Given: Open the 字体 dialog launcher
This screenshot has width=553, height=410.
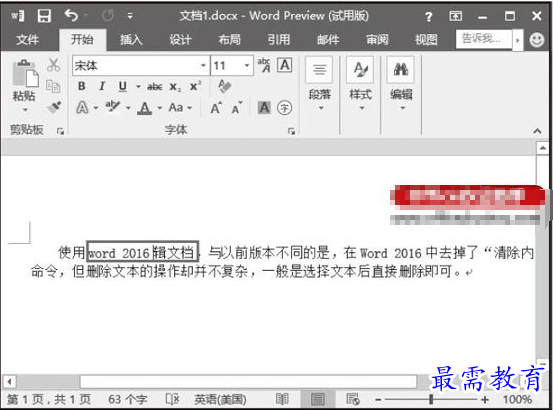Looking at the screenshot, I should click(291, 131).
